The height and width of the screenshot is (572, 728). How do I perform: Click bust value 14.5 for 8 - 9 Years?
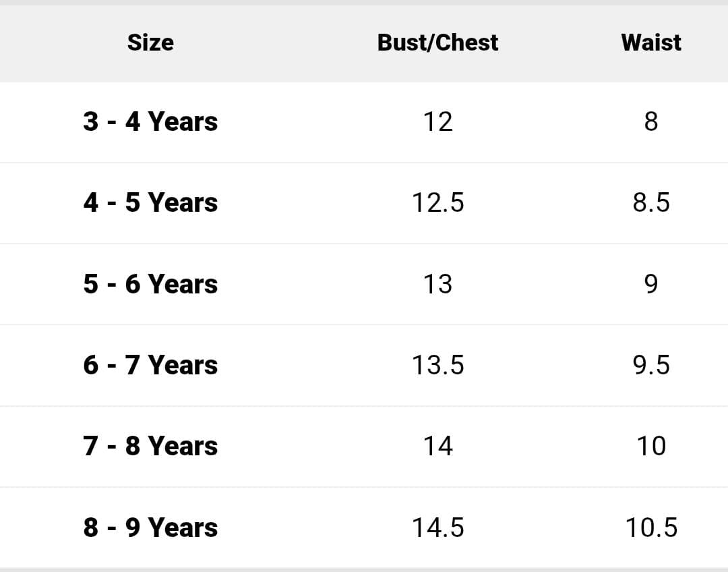(x=437, y=527)
